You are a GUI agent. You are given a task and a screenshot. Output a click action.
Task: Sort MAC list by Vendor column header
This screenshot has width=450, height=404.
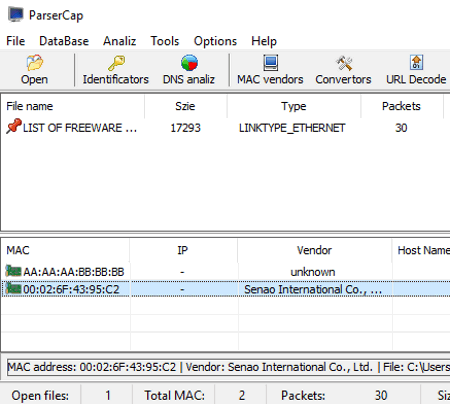pyautogui.click(x=315, y=250)
